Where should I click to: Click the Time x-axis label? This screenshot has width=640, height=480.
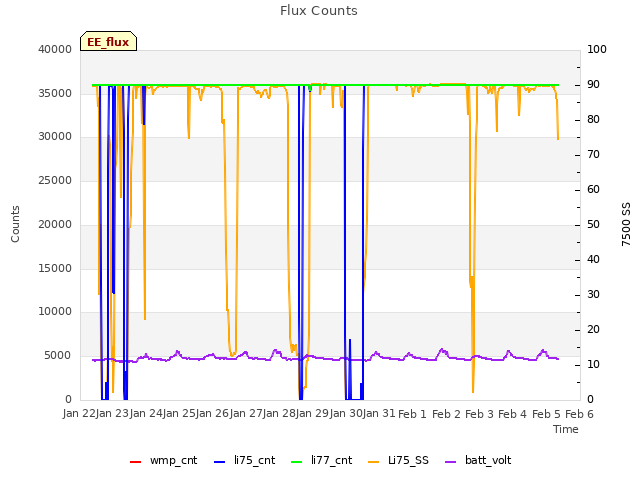pyautogui.click(x=566, y=429)
